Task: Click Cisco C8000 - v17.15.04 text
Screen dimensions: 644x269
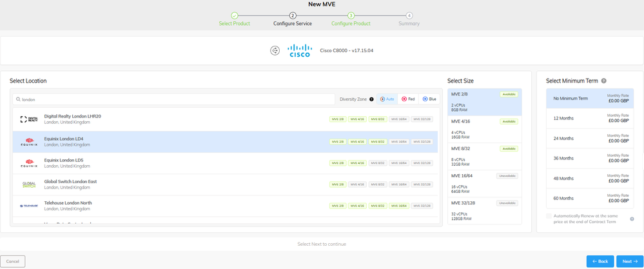Action: tap(347, 51)
